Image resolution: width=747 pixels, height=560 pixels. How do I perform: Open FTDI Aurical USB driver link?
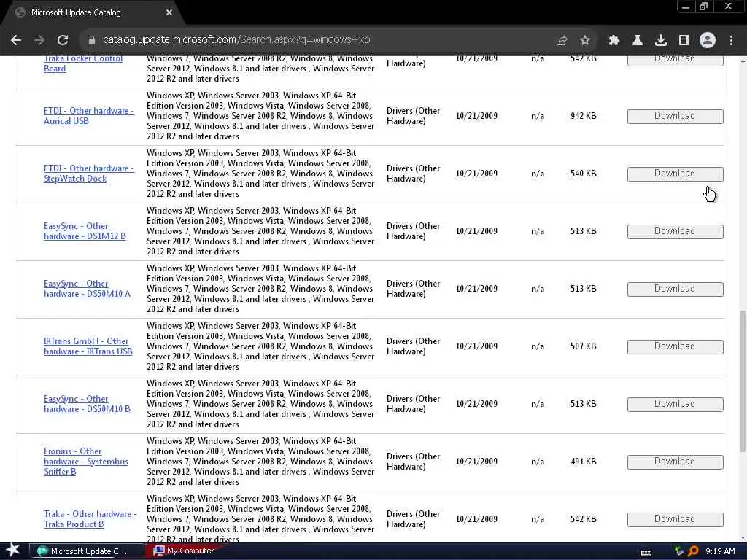click(x=88, y=116)
